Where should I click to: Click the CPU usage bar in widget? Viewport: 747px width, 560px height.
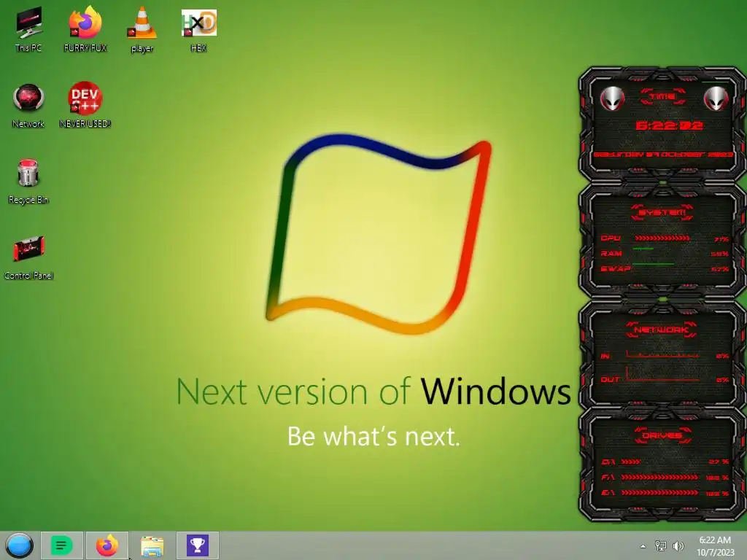tap(662, 238)
